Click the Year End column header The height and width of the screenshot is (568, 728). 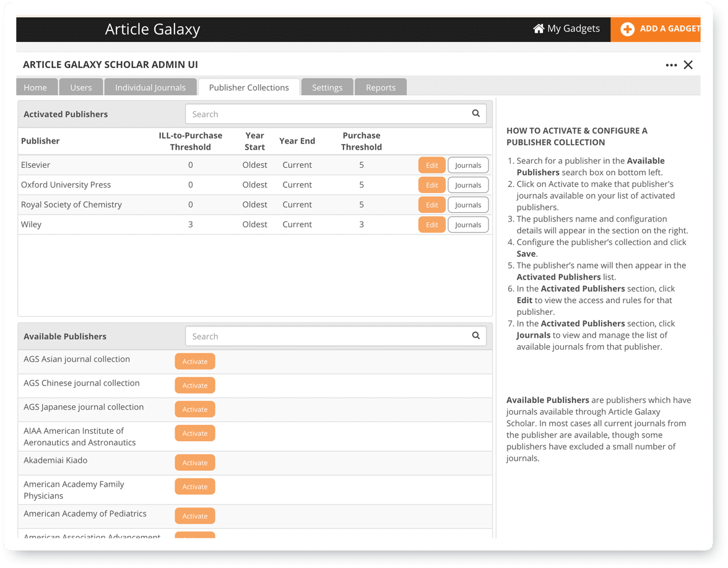click(x=297, y=141)
